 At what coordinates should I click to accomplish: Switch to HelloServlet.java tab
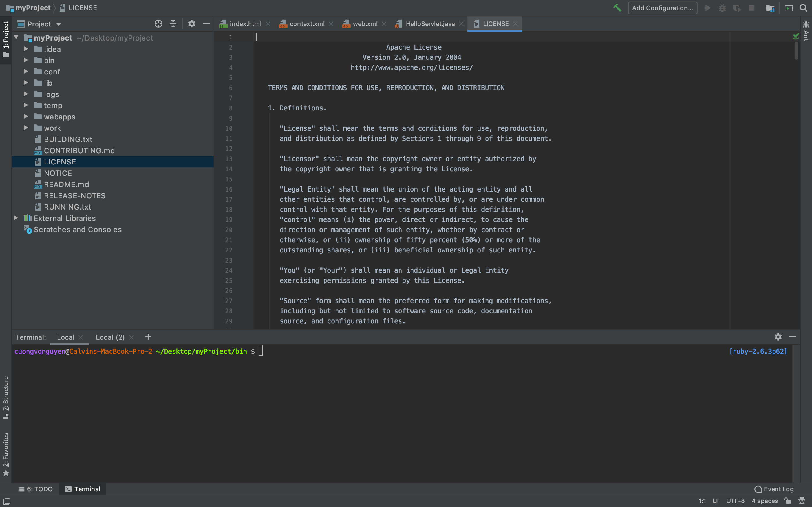tap(430, 24)
